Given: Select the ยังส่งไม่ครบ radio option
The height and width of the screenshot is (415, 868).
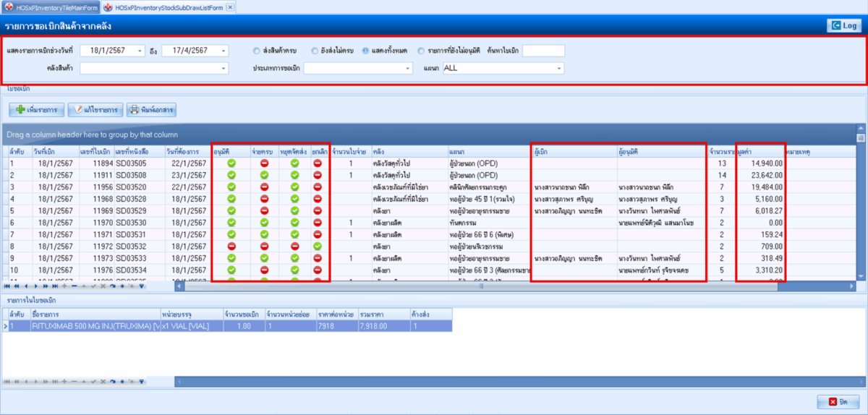Looking at the screenshot, I should (x=315, y=51).
